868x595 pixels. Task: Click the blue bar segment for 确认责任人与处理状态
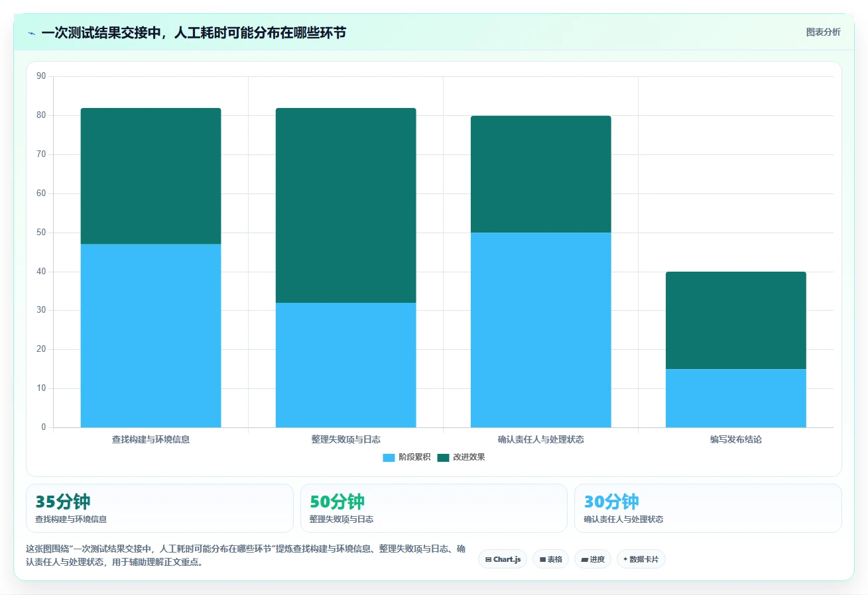pos(540,330)
